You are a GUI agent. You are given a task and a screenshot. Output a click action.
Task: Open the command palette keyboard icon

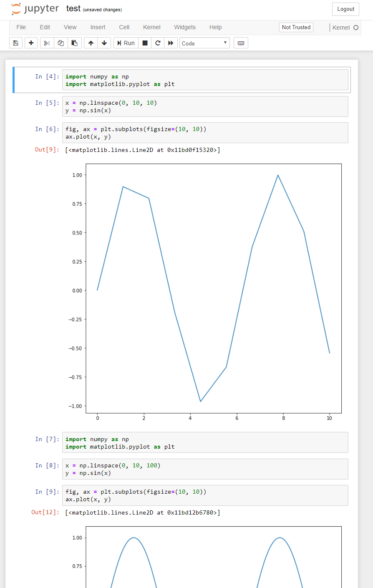click(x=241, y=43)
